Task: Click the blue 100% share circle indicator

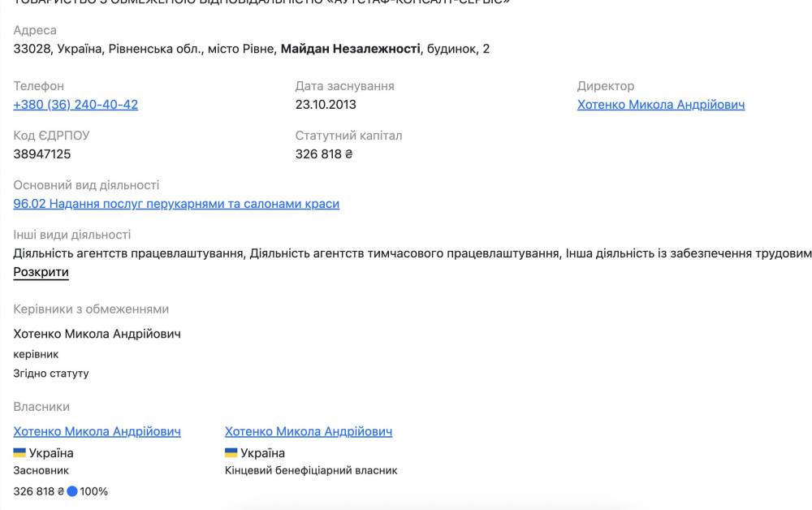Action: [x=71, y=491]
